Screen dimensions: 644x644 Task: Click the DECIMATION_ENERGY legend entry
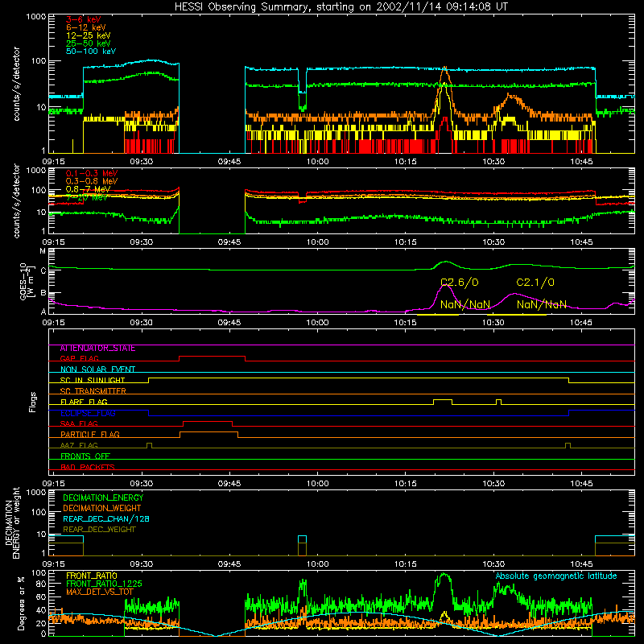tap(103, 497)
